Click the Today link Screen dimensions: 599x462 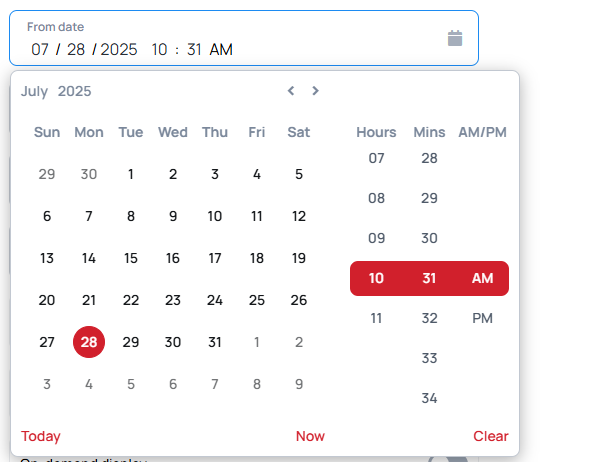[40, 436]
